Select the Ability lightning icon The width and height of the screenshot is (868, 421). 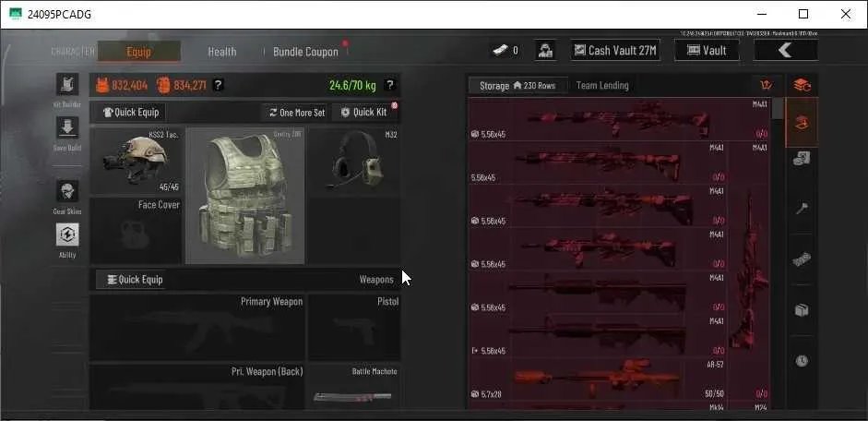(67, 235)
